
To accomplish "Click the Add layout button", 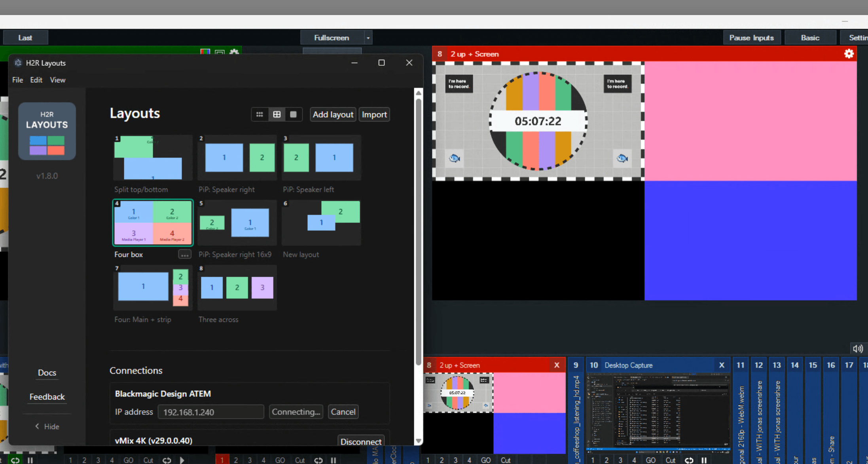I will 333,114.
